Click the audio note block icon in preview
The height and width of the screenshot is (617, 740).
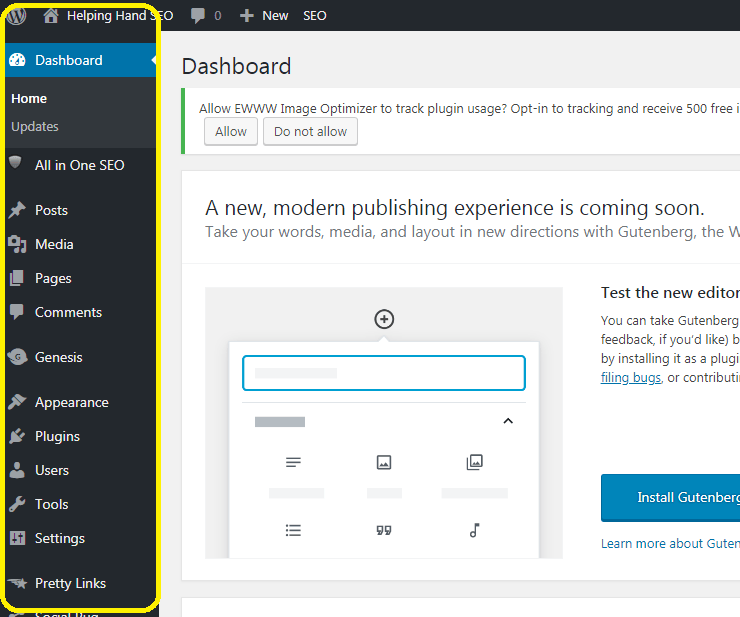[474, 530]
